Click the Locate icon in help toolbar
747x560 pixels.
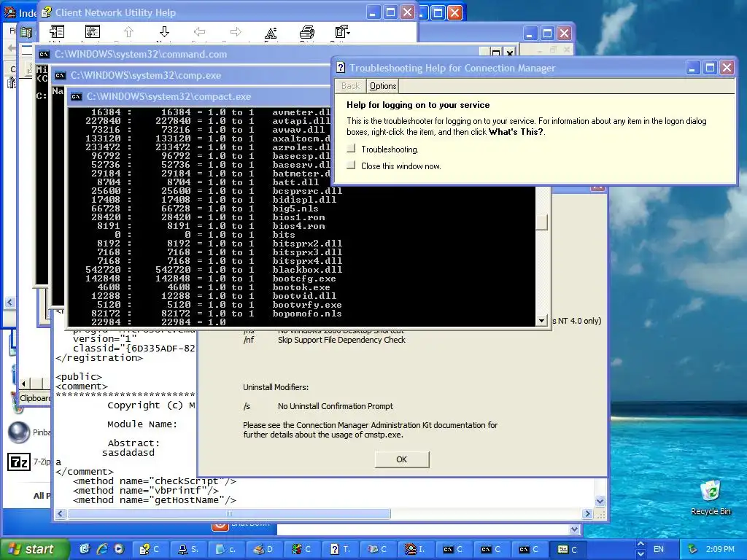coord(93,32)
